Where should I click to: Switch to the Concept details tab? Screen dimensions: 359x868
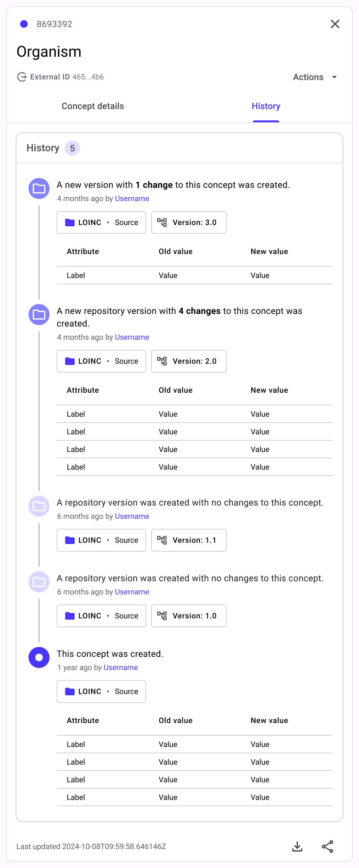(x=93, y=106)
